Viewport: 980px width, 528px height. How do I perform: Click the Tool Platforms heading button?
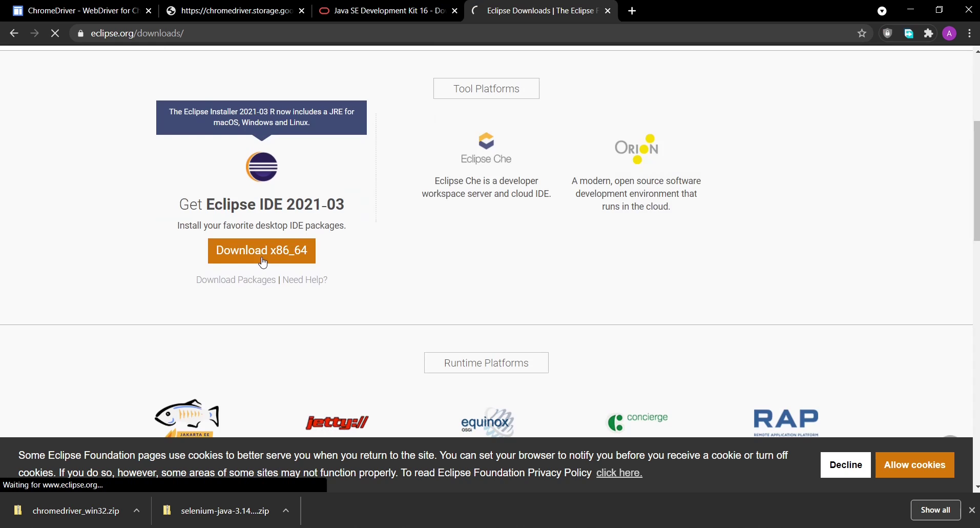(486, 89)
